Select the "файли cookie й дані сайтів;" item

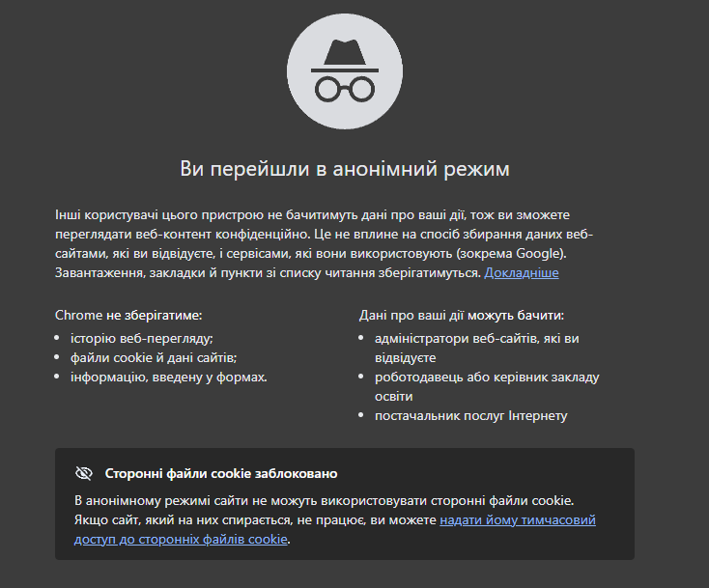[153, 357]
